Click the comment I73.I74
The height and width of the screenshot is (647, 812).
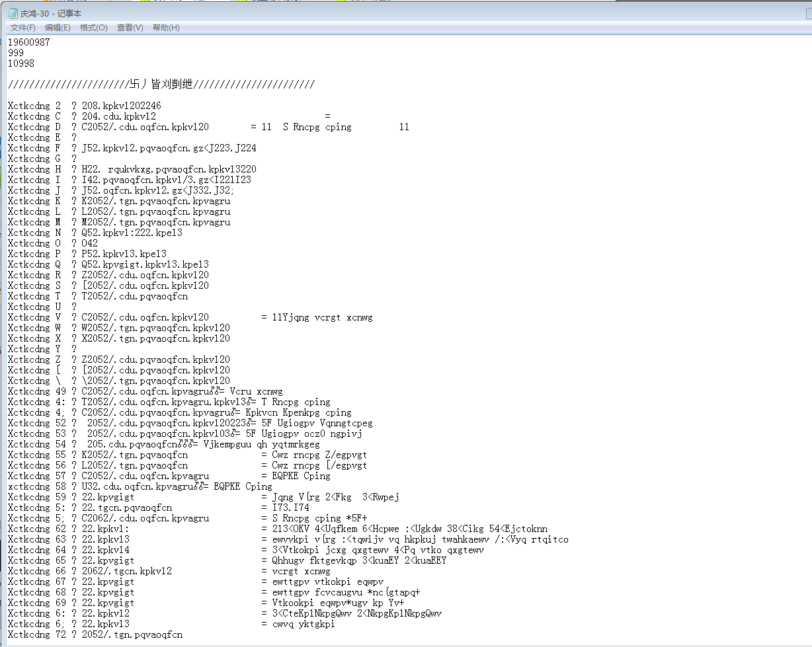click(290, 508)
